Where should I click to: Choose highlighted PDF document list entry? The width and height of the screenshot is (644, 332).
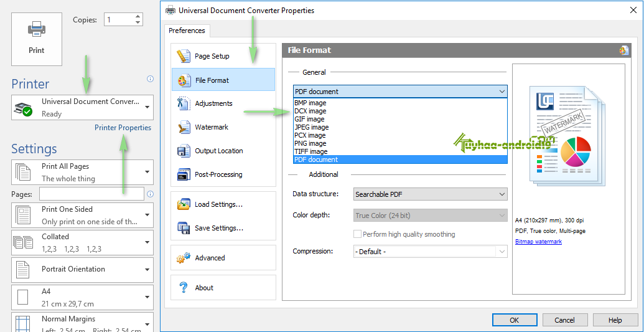tap(401, 159)
